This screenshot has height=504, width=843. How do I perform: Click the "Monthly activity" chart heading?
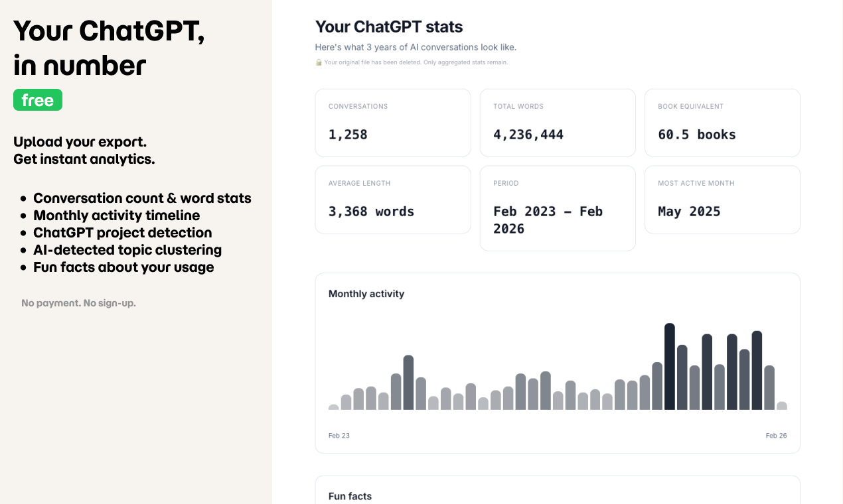366,294
